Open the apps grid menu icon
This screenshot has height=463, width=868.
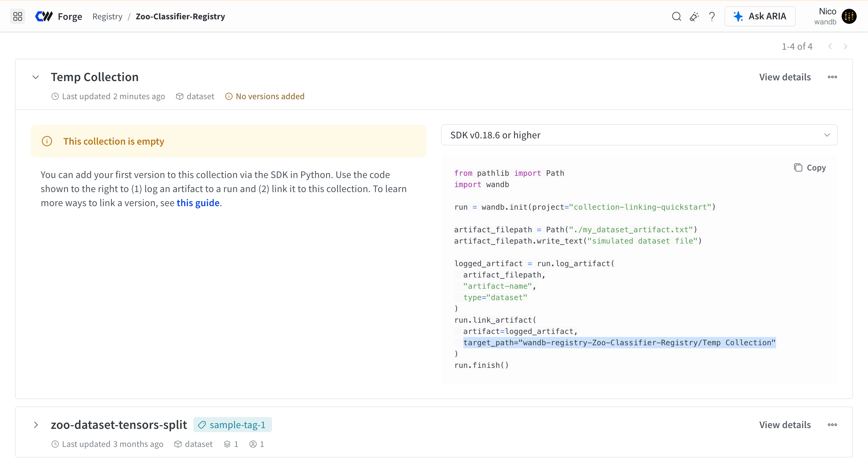[18, 16]
